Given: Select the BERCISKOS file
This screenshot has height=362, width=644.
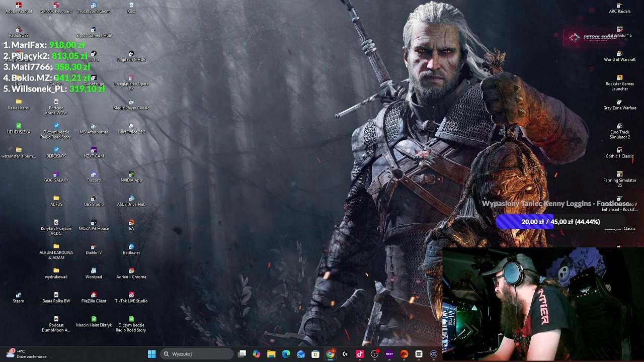Looking at the screenshot, I should click(56, 152).
